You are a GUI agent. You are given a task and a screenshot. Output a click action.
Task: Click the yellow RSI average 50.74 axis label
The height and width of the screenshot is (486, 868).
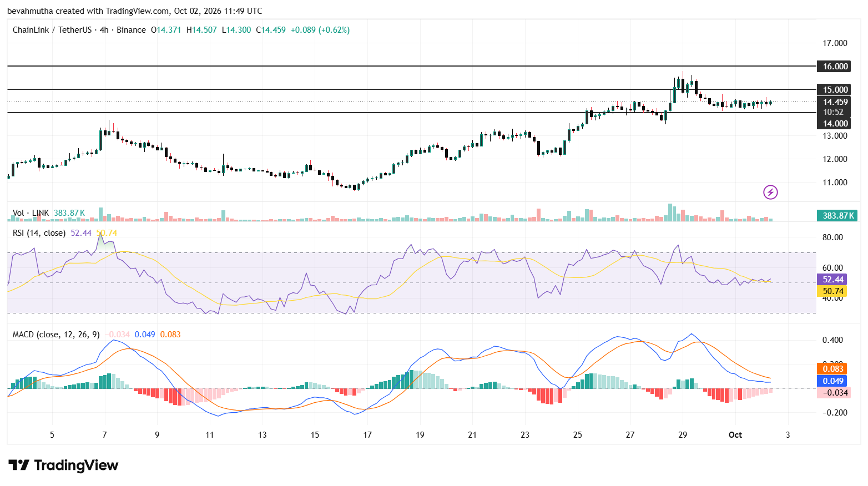(x=832, y=291)
